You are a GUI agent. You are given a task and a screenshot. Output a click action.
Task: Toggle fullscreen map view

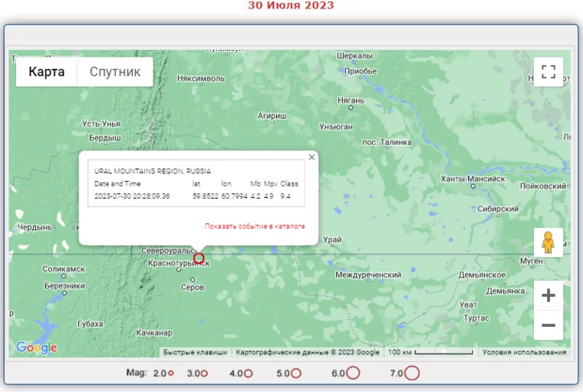[x=548, y=72]
